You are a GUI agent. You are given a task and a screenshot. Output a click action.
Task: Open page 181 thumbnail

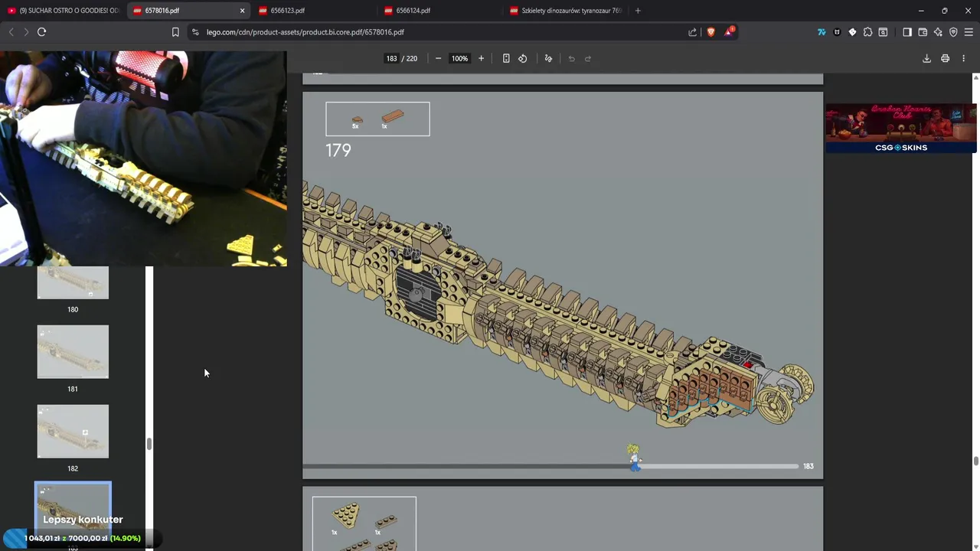point(73,352)
